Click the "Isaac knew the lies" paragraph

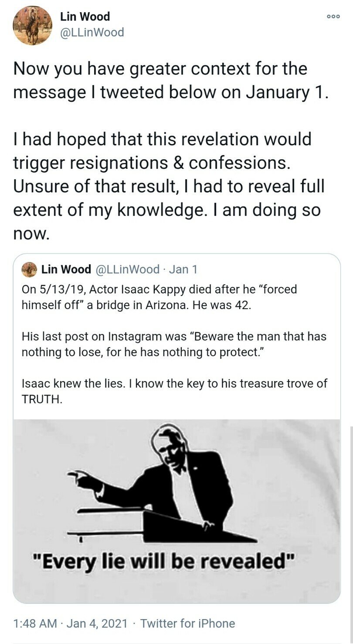(174, 391)
